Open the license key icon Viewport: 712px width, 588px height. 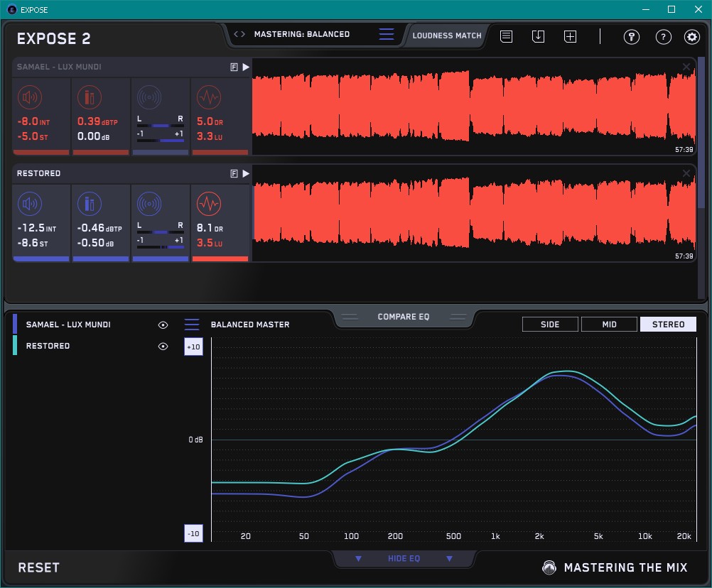click(x=632, y=37)
